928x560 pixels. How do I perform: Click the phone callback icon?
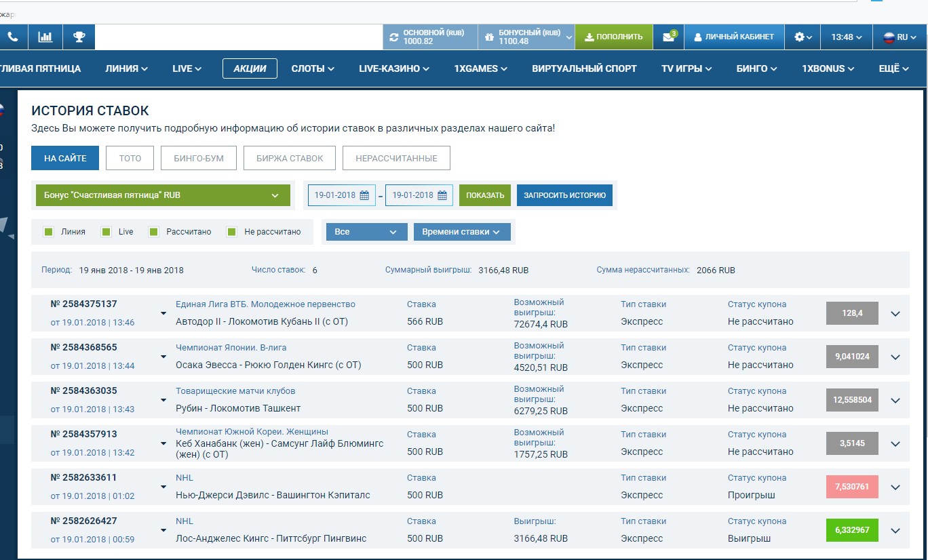pos(13,37)
